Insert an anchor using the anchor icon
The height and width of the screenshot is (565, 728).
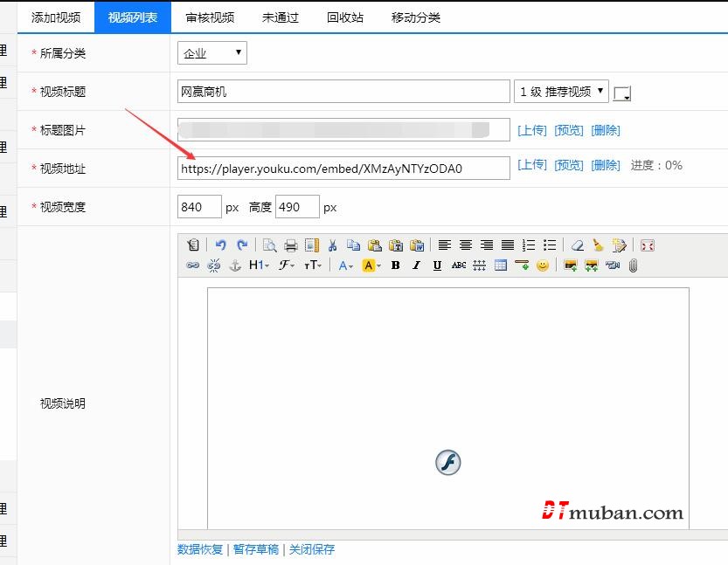coord(235,265)
